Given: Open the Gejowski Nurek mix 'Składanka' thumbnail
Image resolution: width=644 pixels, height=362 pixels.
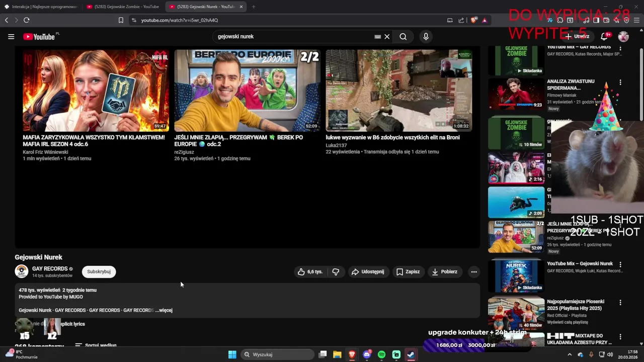Looking at the screenshot, I should pos(516,276).
